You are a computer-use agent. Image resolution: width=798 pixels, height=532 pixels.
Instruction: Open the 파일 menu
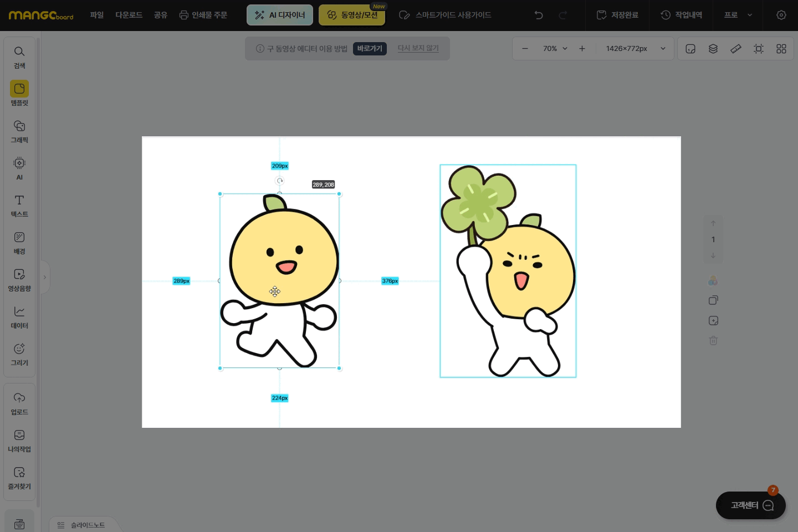97,15
